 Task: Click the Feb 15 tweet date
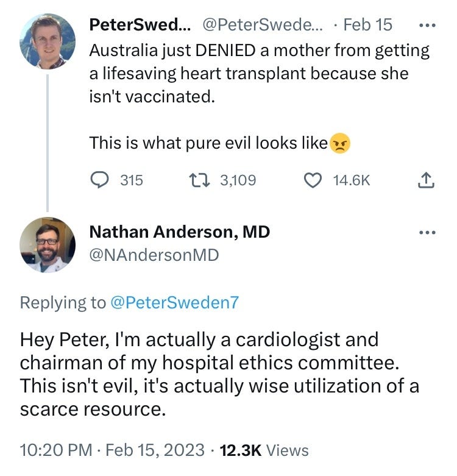coord(367,25)
